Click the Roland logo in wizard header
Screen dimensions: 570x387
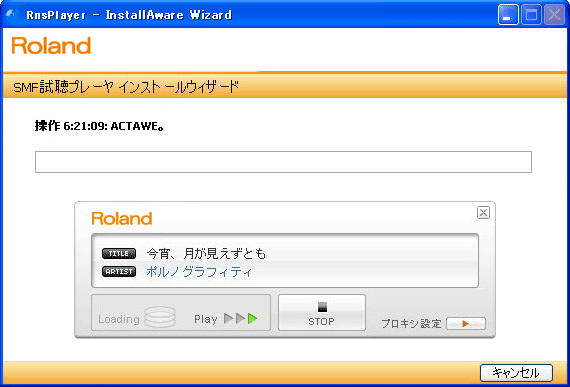coord(51,45)
